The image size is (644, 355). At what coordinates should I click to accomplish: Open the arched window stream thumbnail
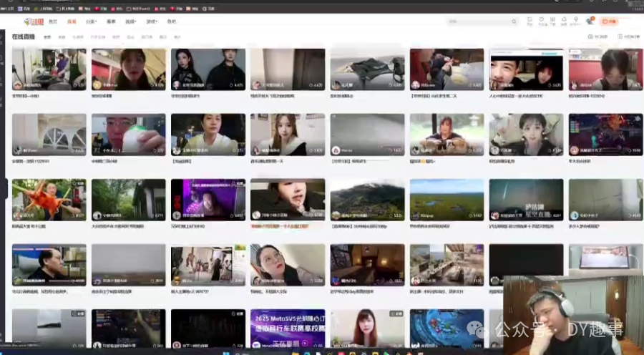pos(49,135)
